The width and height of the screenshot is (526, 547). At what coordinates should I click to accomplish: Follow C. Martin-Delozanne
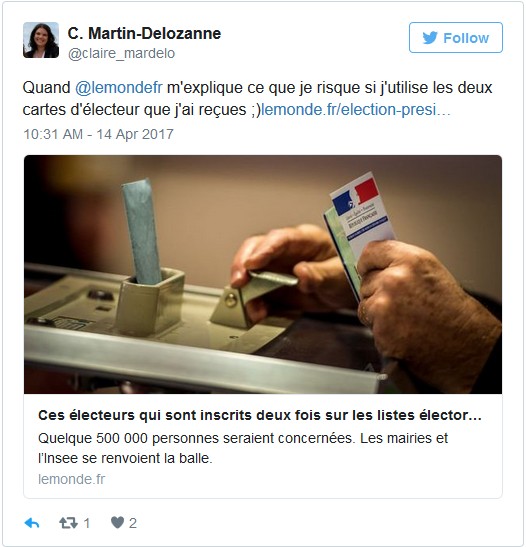[456, 38]
